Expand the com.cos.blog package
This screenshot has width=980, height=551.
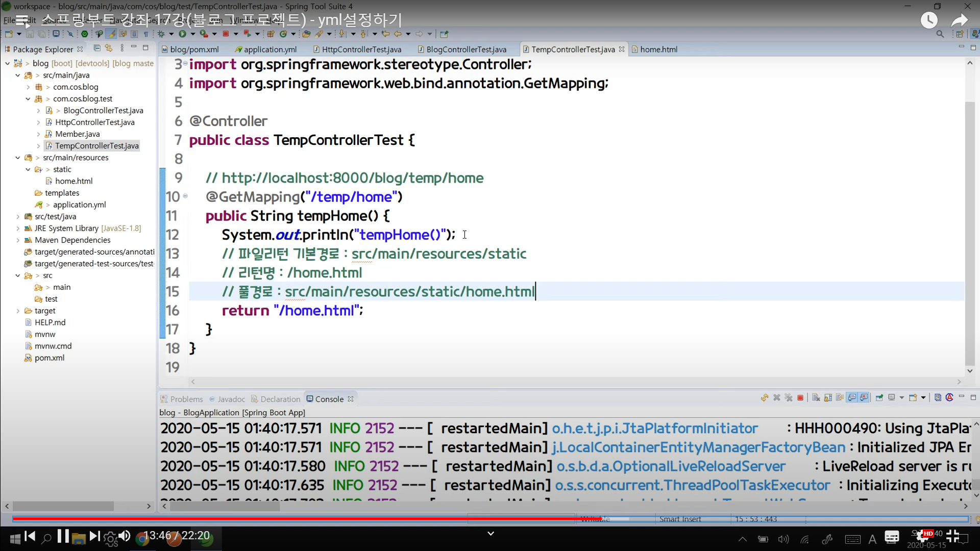[x=28, y=87]
